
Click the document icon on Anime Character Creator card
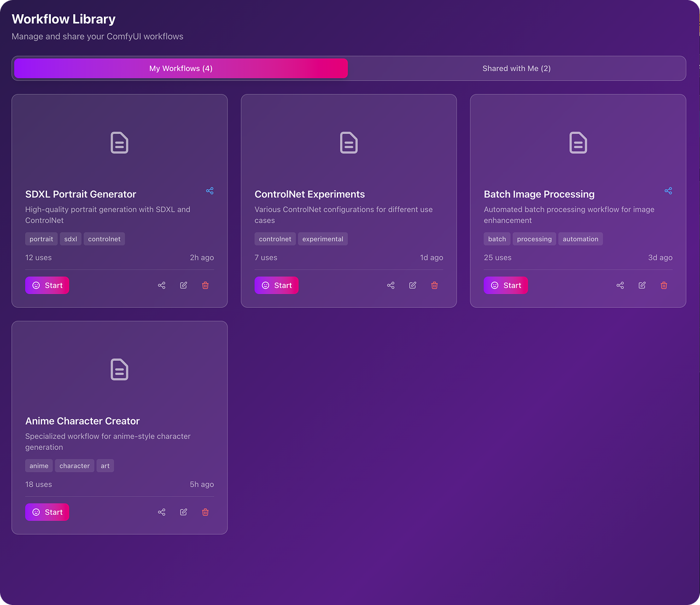(119, 369)
